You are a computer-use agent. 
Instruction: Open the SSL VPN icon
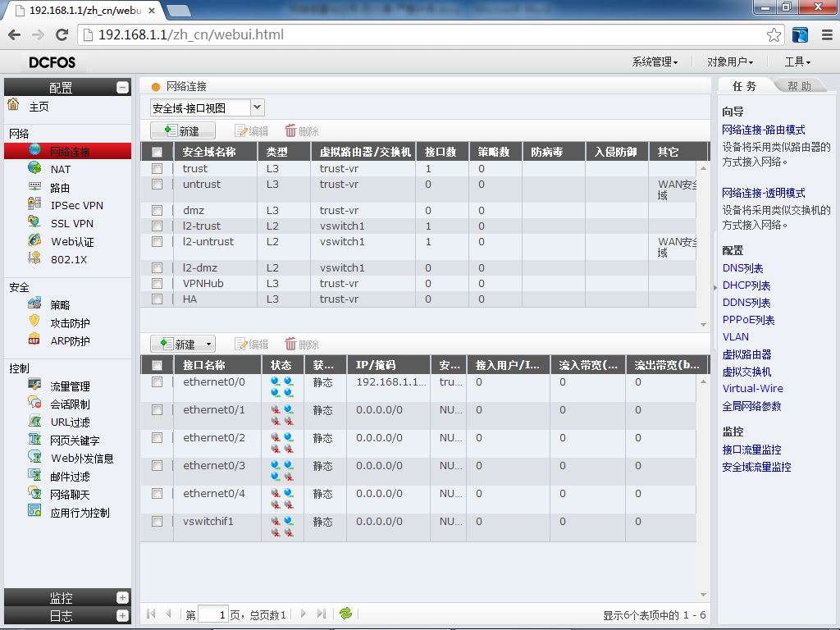click(x=34, y=221)
